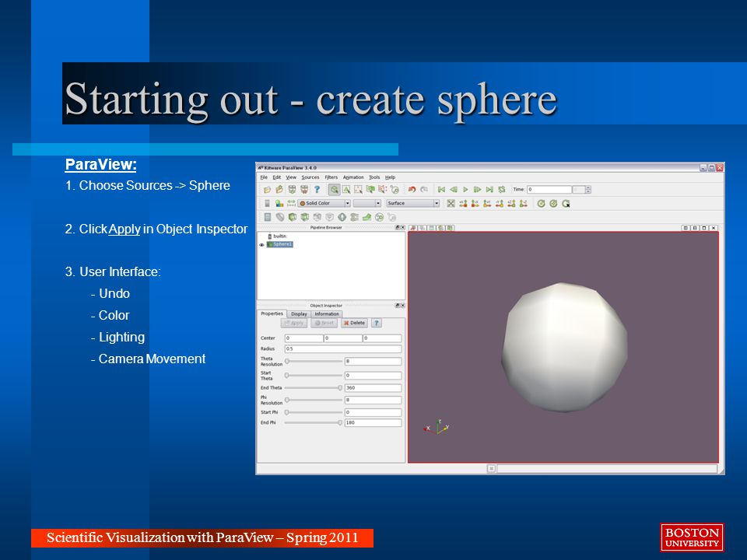
Task: Click the Select Cells On icon
Action: [346, 190]
